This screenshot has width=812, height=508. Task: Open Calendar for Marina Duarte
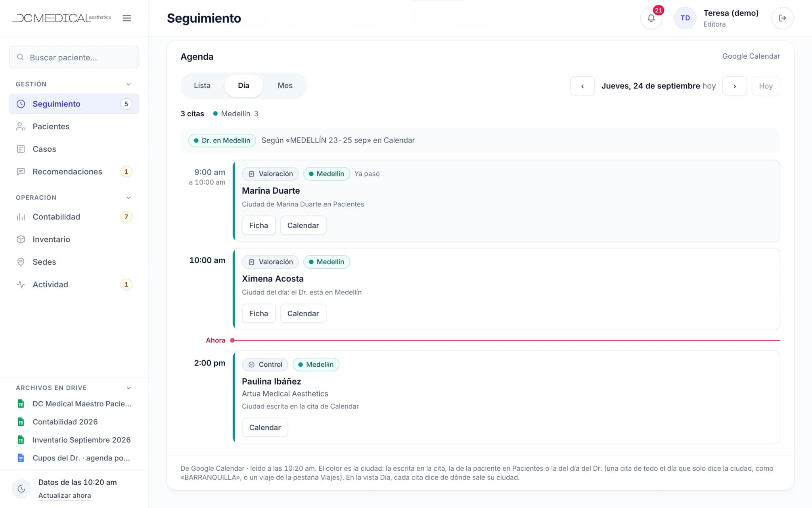[x=303, y=225]
